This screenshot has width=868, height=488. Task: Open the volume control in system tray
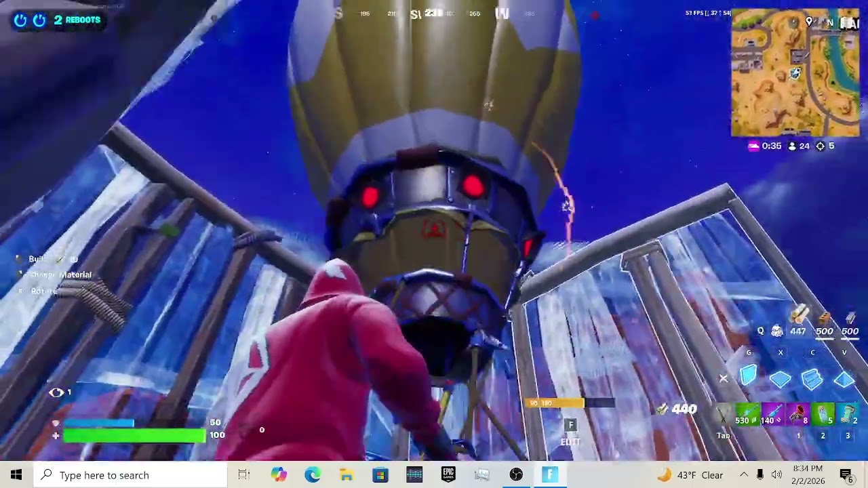[776, 475]
